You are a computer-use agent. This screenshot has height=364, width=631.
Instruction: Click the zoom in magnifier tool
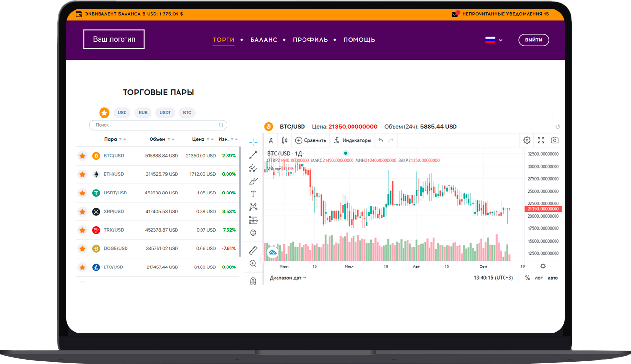pos(253,264)
